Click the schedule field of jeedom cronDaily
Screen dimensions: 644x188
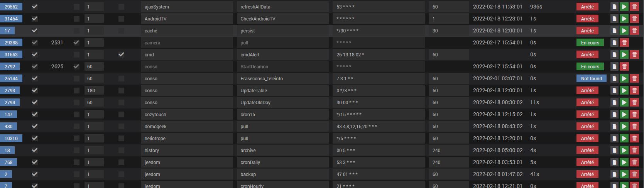(x=378, y=162)
